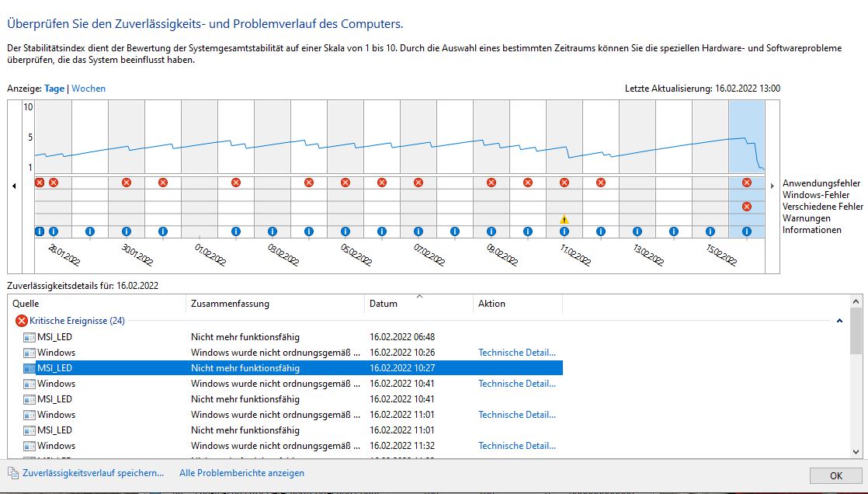Screen dimensions: 868x494
Task: Select the application error icon on 30.01.2022
Action: tap(127, 183)
